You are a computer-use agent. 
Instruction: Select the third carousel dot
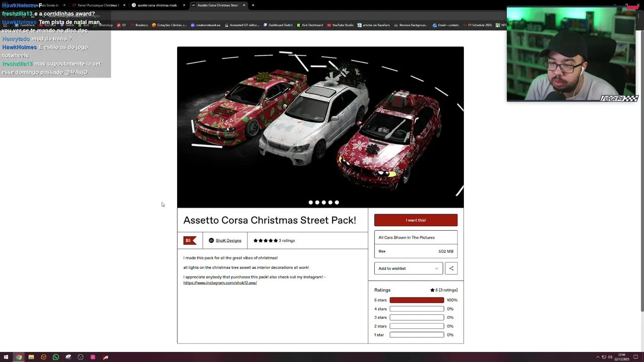tap(324, 203)
